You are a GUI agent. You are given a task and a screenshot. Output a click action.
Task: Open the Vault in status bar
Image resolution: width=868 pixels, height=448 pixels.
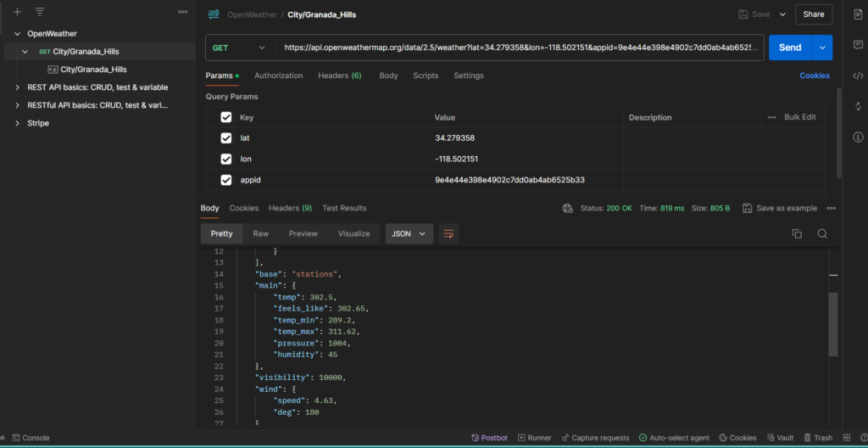point(780,438)
